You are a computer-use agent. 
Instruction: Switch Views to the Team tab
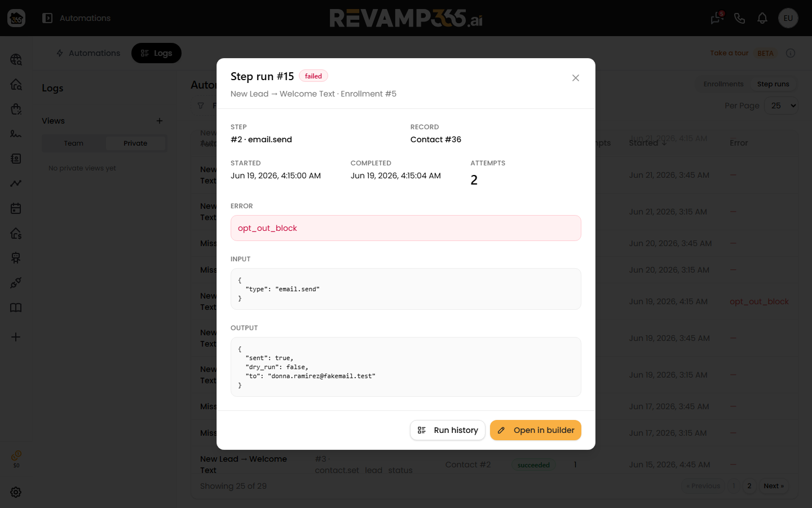point(73,143)
